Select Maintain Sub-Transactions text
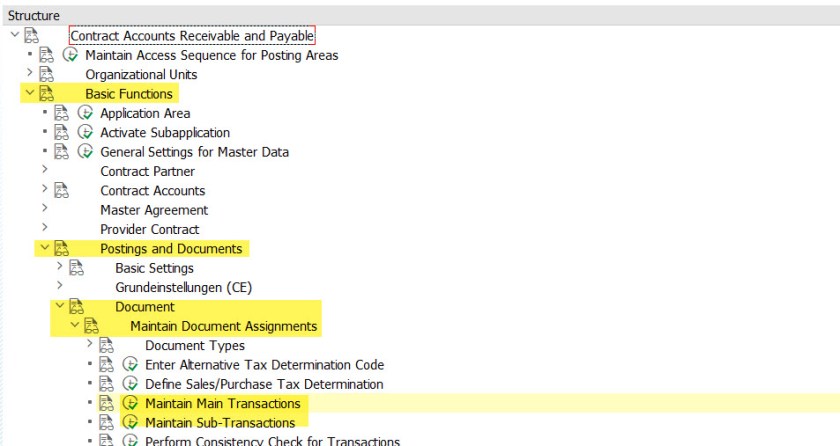Screen dimensions: 840x446 point(220,422)
